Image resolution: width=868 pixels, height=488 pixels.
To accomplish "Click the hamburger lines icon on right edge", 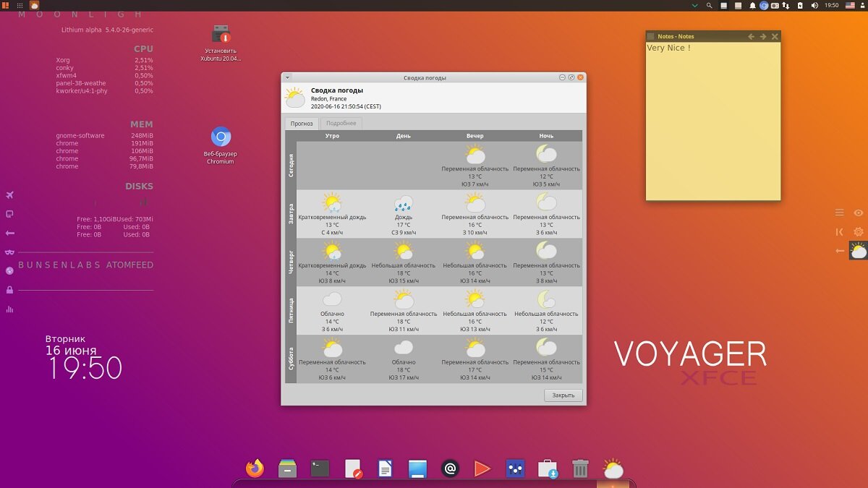I will 839,213.
